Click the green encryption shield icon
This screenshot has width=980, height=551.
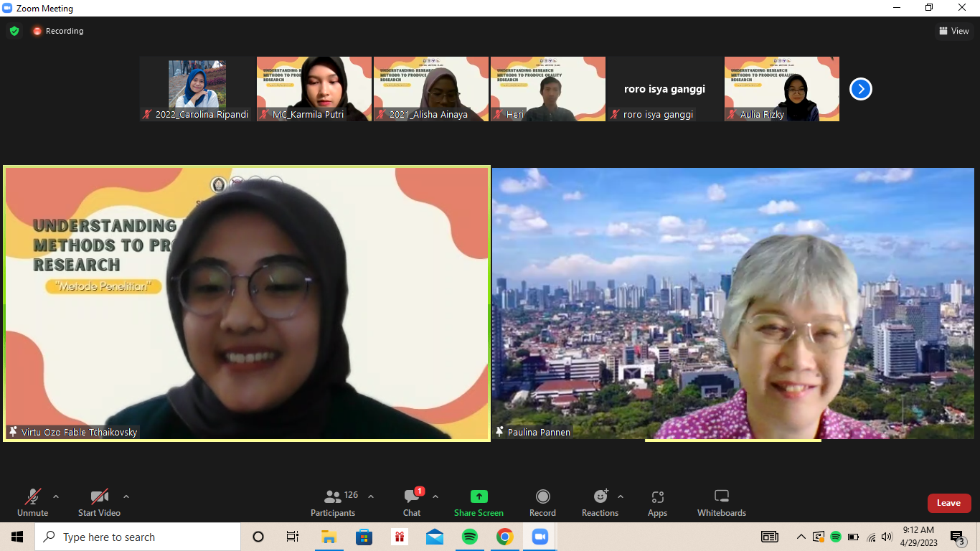[x=14, y=31]
